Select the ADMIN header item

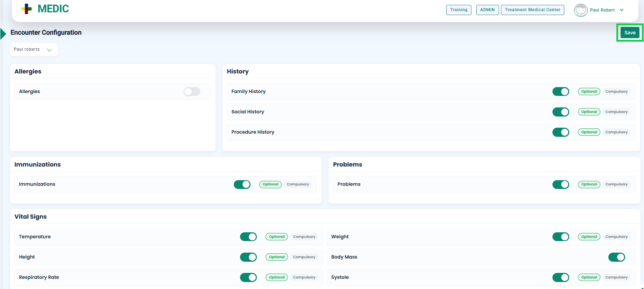coord(487,10)
